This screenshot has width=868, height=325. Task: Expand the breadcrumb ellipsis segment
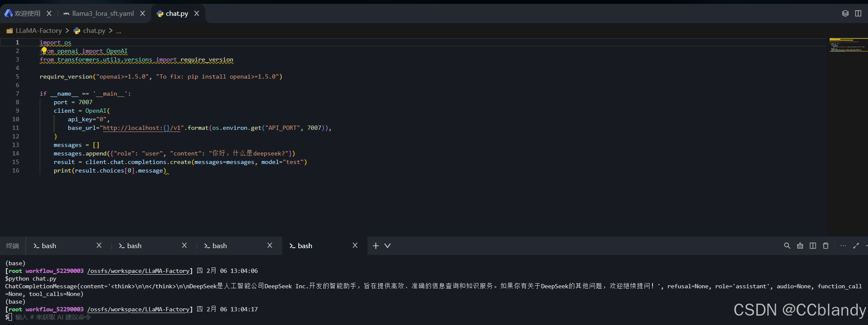click(x=119, y=31)
